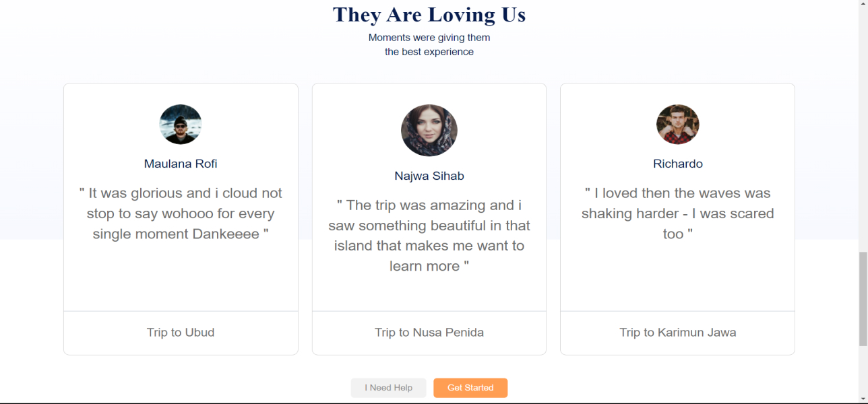Open the Trip to Nusa Penida label

(x=429, y=333)
